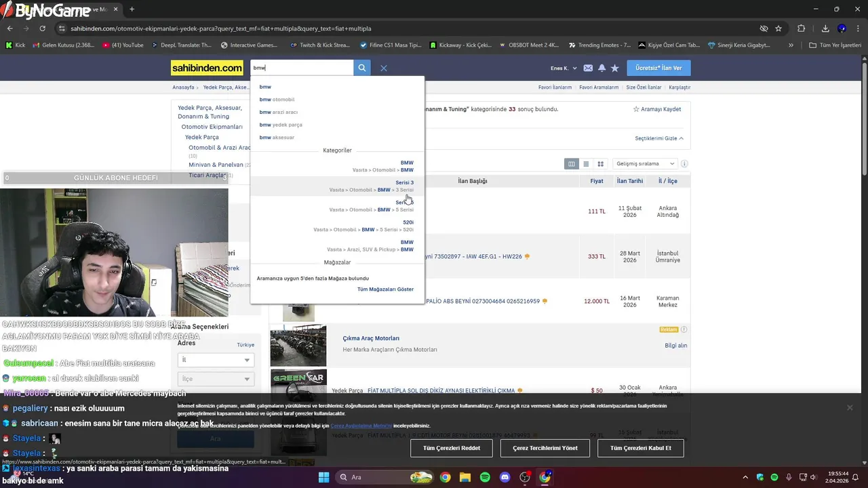The image size is (868, 488).
Task: Select the 'bmw otomobil' search suggestion
Action: coord(277,100)
